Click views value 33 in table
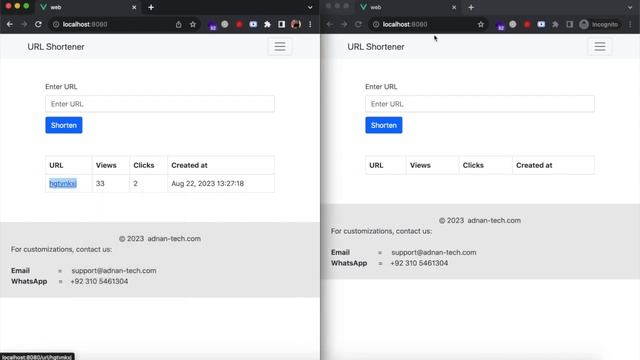This screenshot has height=360, width=640. click(100, 184)
